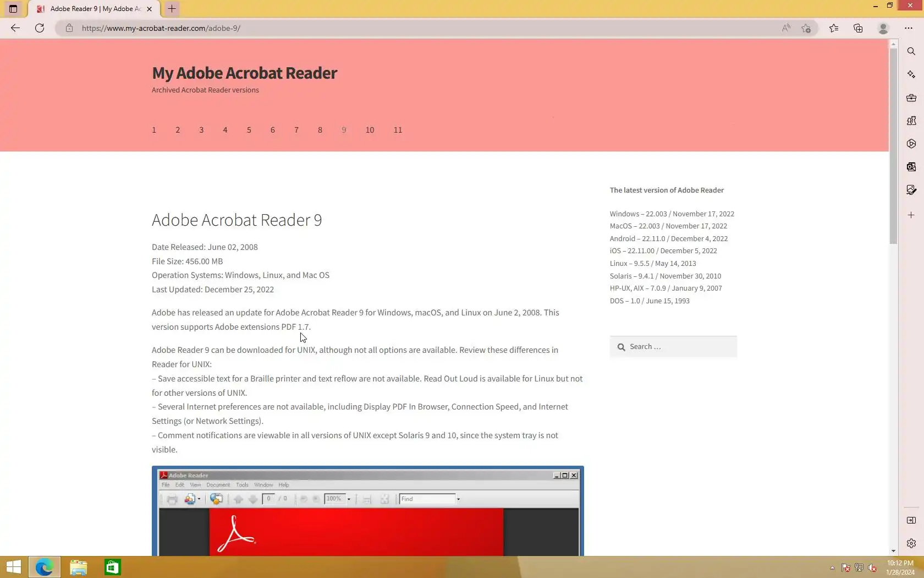Open iOS – 22.11.00 version link
Image resolution: width=924 pixels, height=578 pixels.
pyautogui.click(x=663, y=250)
